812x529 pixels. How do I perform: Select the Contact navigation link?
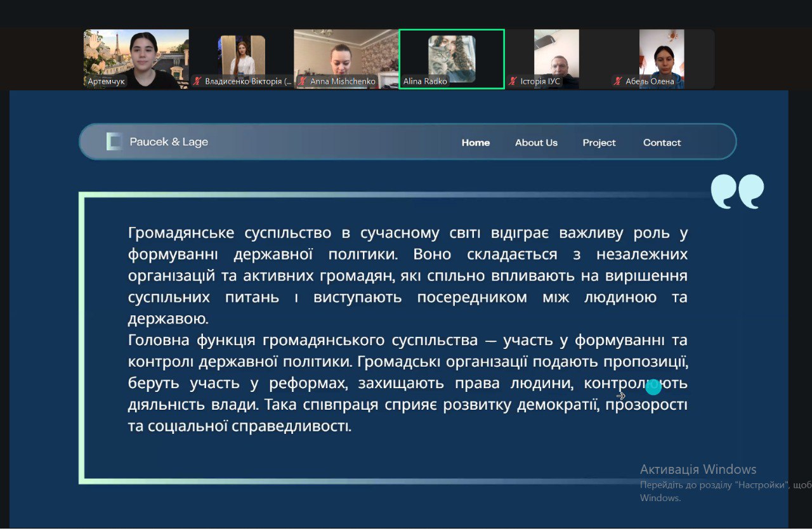tap(662, 143)
